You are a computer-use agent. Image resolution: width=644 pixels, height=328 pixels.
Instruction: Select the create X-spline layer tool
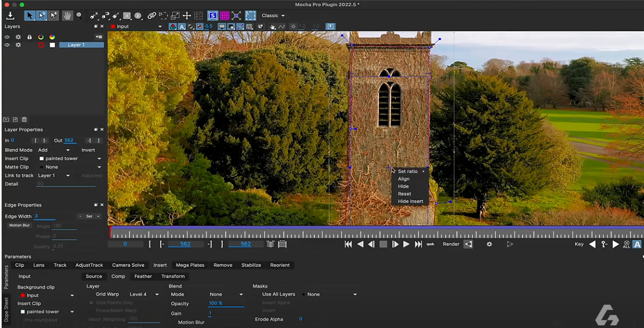click(x=94, y=15)
